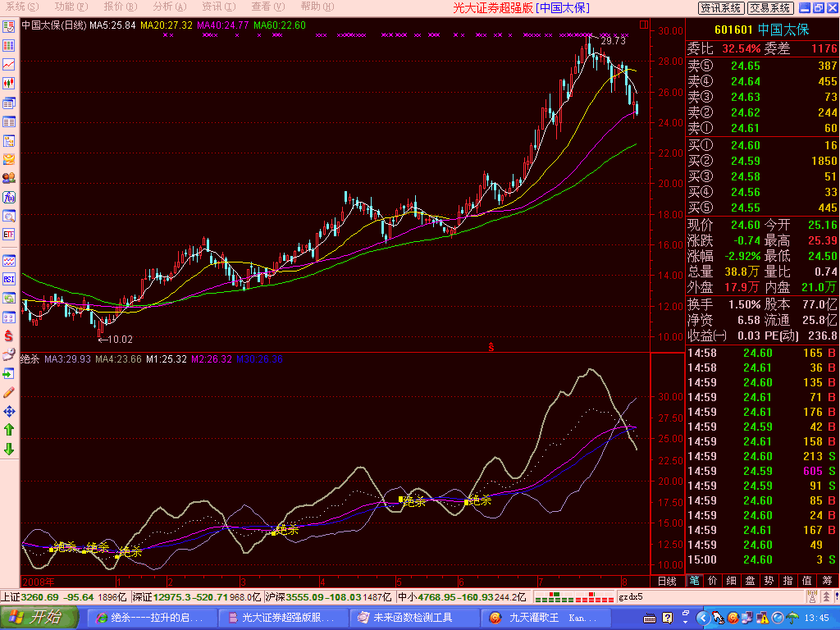
Task: Click the magnifier stock screener icon
Action: tap(8, 216)
